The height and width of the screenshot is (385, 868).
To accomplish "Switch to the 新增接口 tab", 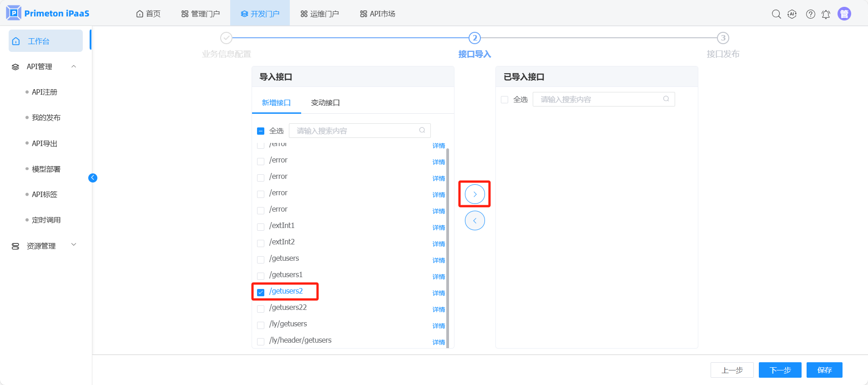I will (x=276, y=102).
